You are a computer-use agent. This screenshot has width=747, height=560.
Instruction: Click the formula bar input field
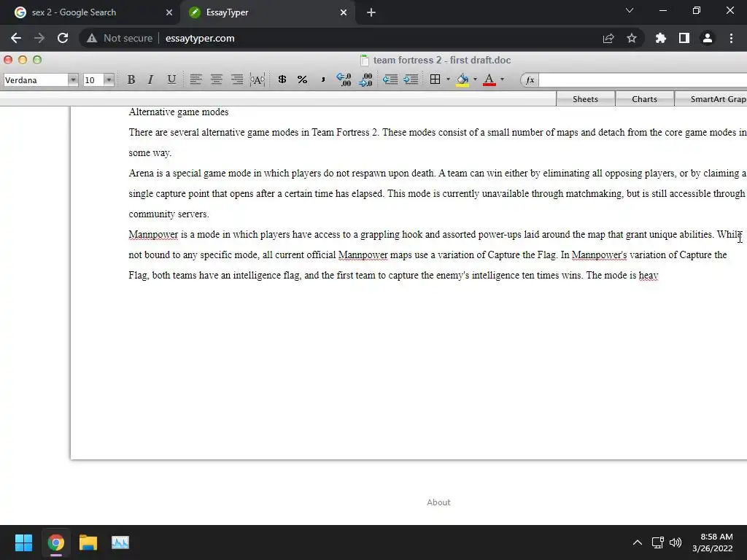[643, 80]
